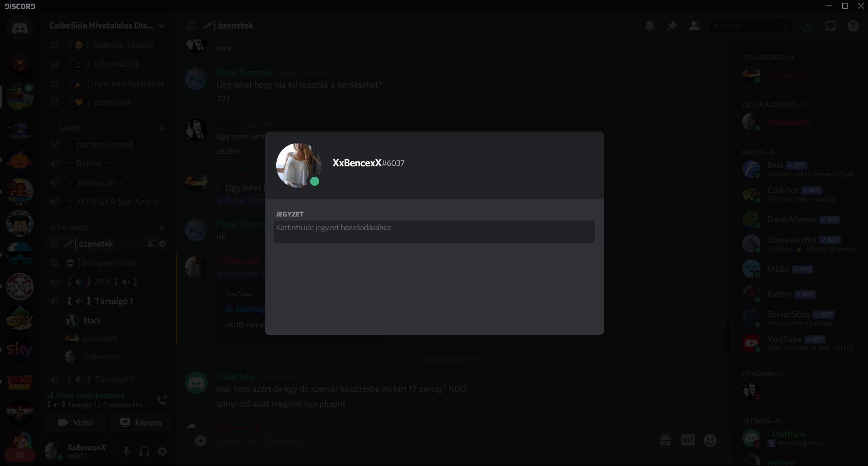Click XxBencexX profile avatar in popup
Image resolution: width=868 pixels, height=466 pixels.
coord(299,165)
